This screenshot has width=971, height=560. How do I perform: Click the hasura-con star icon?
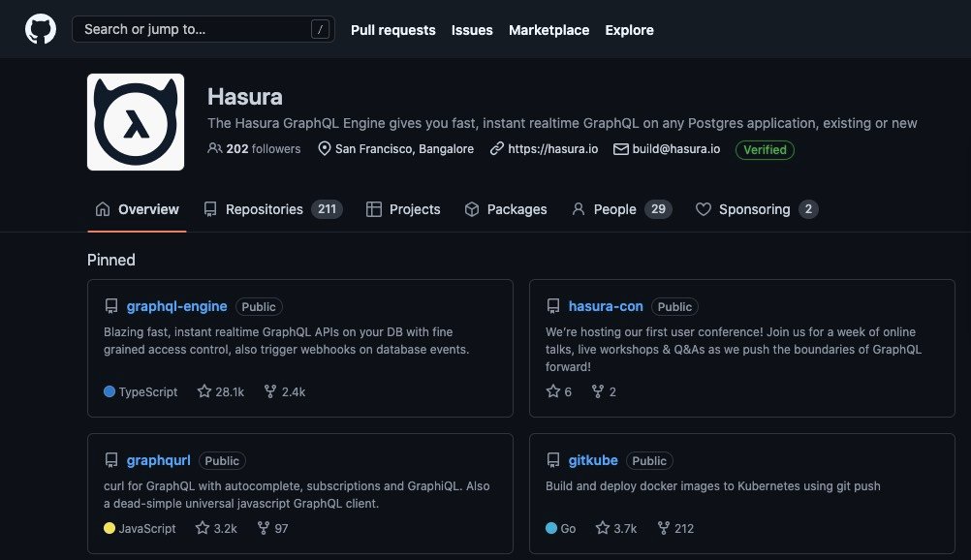(x=553, y=391)
